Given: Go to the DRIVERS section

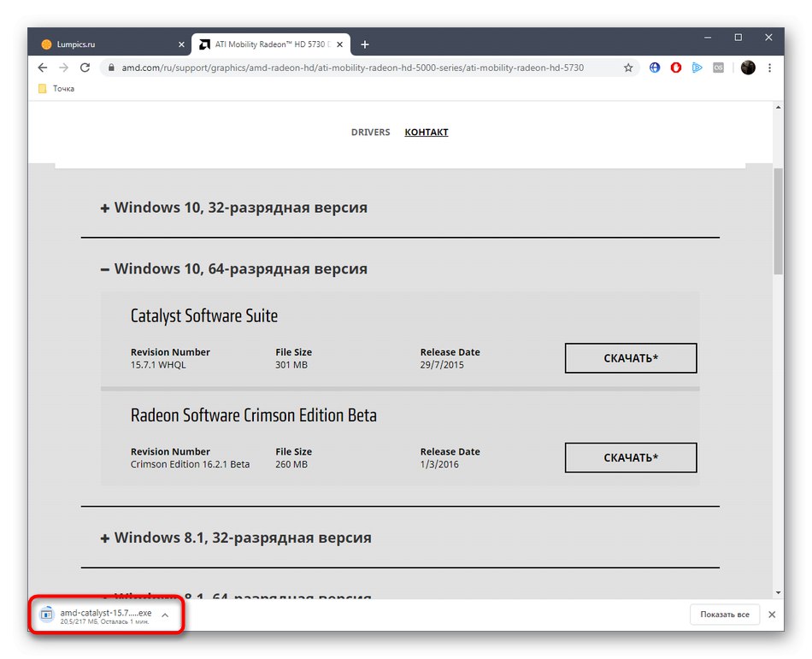Looking at the screenshot, I should 370,132.
